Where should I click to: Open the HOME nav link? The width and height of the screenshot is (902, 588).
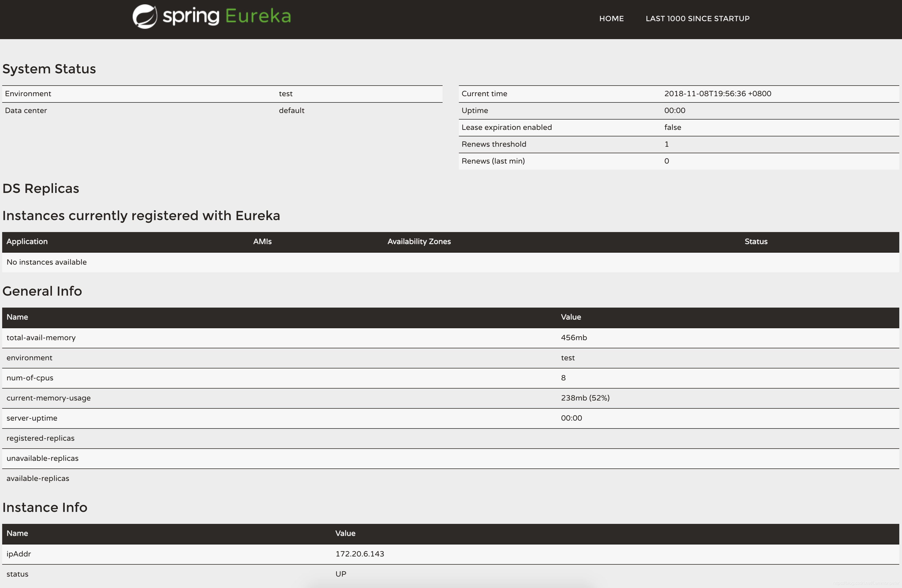click(611, 18)
